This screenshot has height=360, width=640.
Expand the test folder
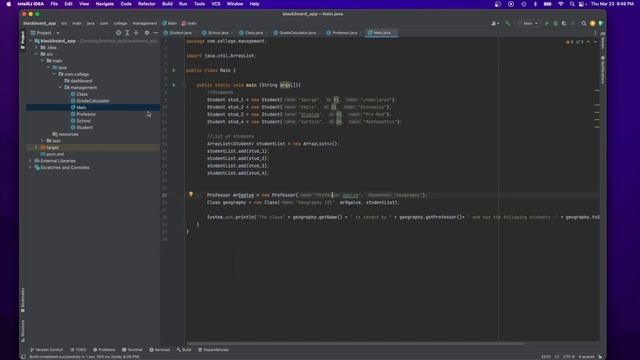tap(42, 140)
